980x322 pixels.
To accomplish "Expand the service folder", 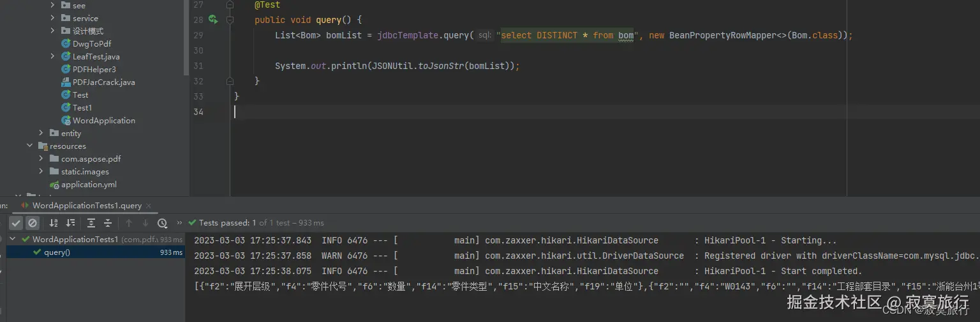I will (x=54, y=18).
